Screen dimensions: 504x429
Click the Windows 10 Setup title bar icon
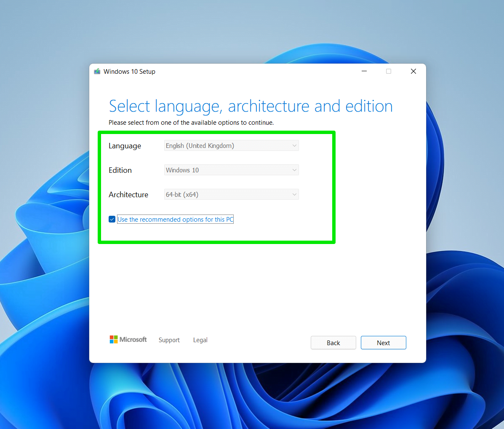(97, 71)
